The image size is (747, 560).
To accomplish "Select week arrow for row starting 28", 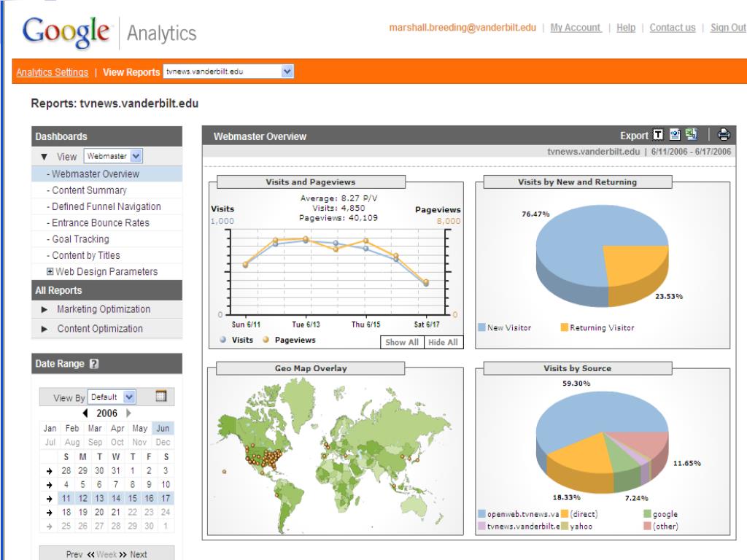I will coord(49,471).
